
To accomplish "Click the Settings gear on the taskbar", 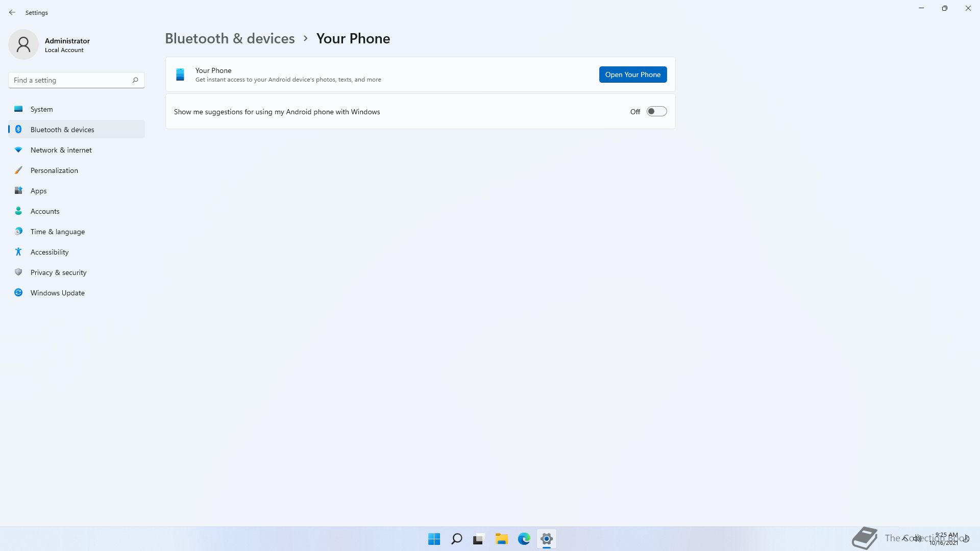I will point(547,539).
